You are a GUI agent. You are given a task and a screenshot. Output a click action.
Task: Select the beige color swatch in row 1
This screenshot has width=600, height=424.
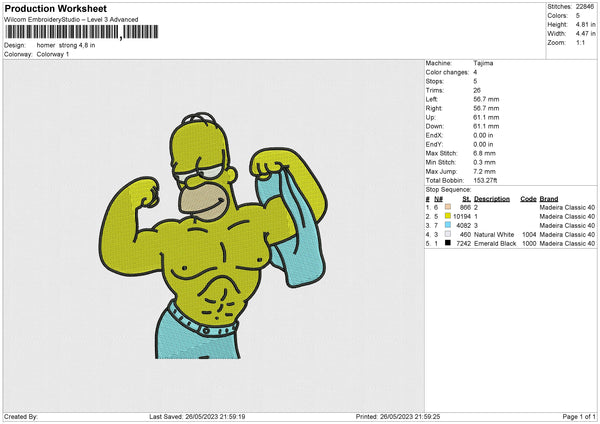tap(448, 207)
